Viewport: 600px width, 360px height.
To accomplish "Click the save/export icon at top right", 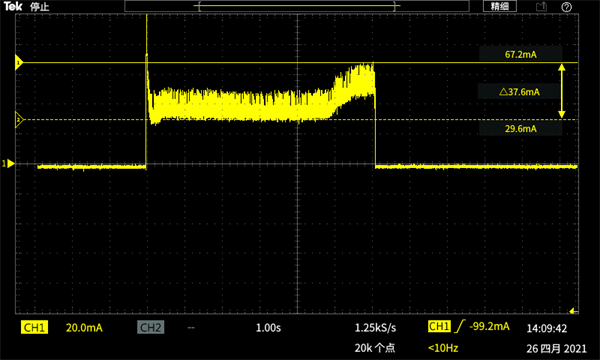I will [x=541, y=7].
